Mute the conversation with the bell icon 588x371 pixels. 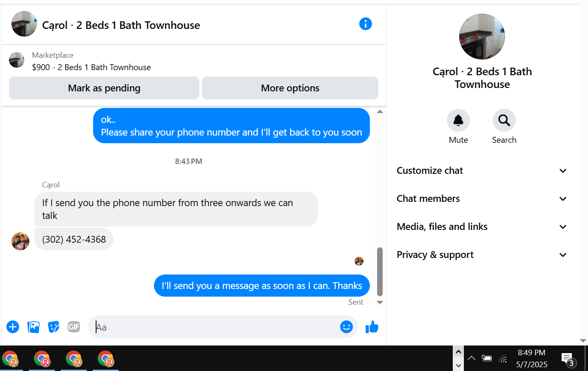(x=458, y=120)
